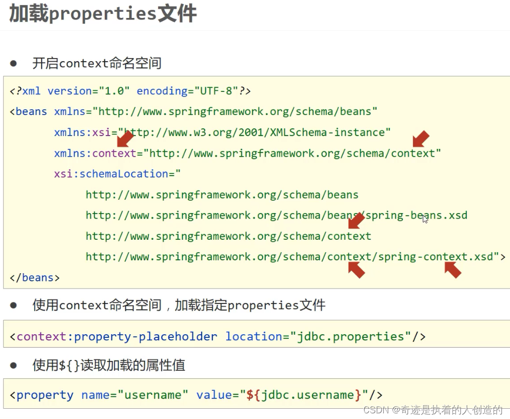This screenshot has width=510, height=420.
Task: Click the 加载properties文件 heading
Action: [103, 14]
